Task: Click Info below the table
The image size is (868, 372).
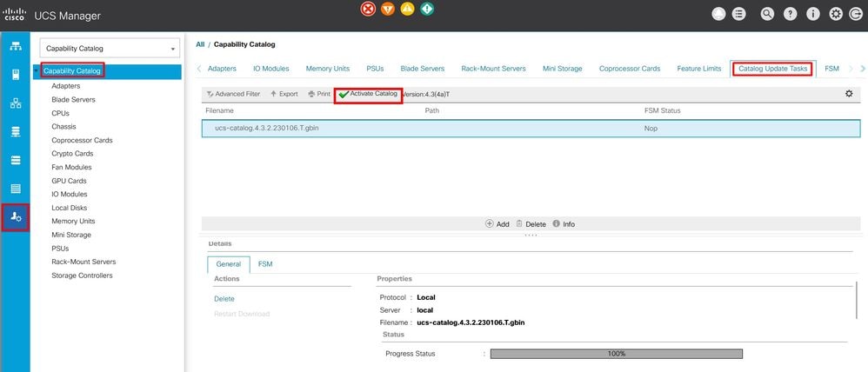Action: [x=564, y=224]
